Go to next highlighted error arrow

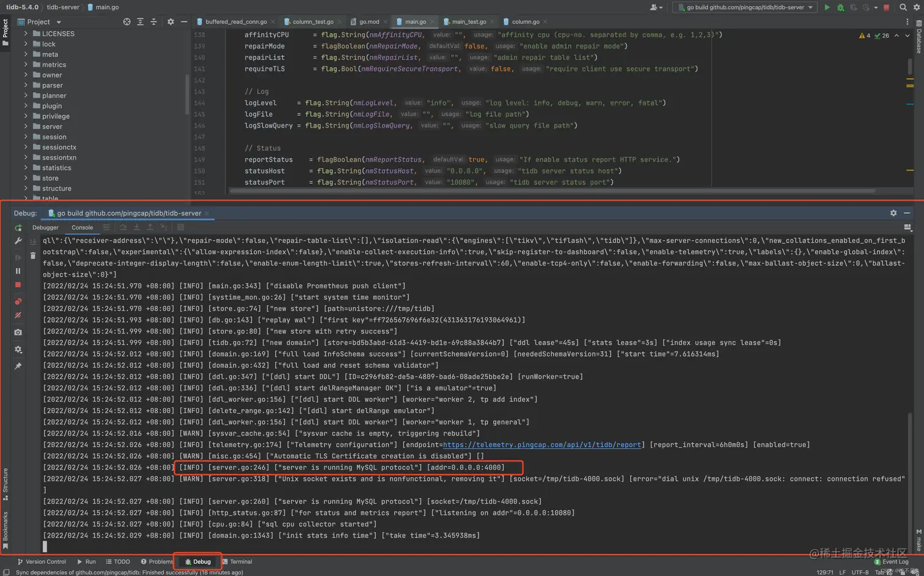(908, 35)
